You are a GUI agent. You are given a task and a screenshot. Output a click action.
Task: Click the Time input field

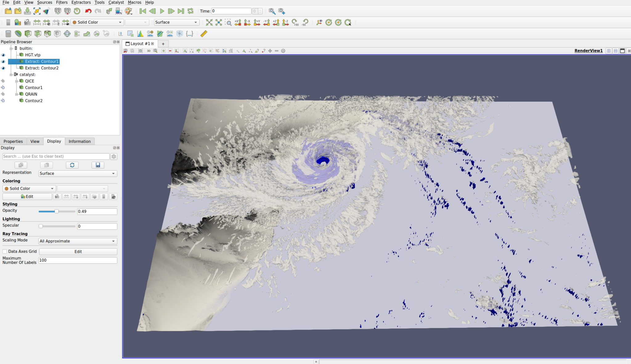coord(230,11)
